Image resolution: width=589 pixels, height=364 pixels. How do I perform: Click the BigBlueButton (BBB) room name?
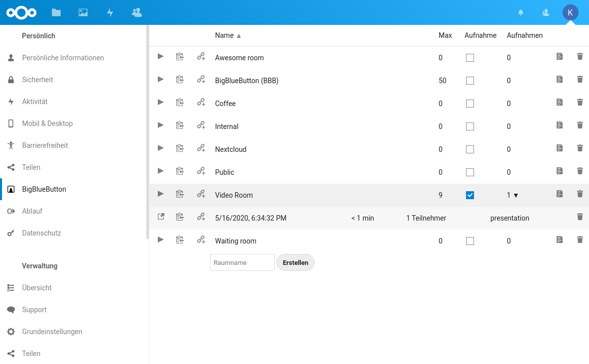[246, 81]
